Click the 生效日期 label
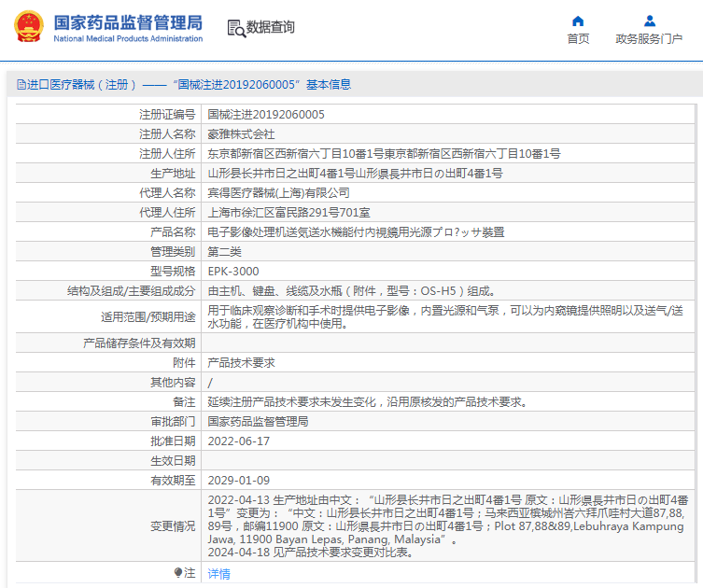This screenshot has width=703, height=588. pos(173,461)
